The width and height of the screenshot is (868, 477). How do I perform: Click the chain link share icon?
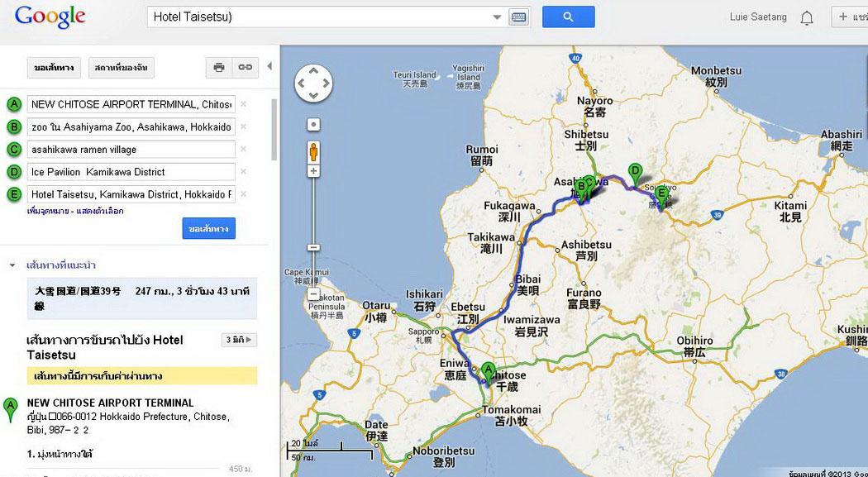[245, 68]
